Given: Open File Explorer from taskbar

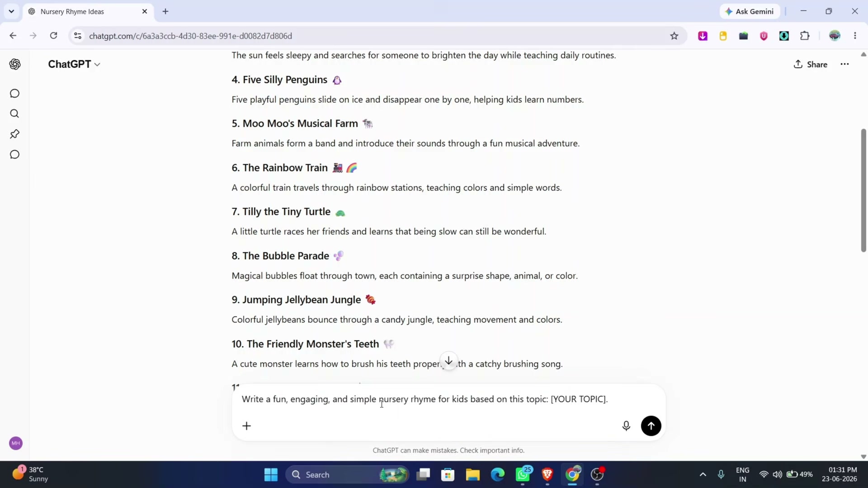Looking at the screenshot, I should (x=472, y=474).
